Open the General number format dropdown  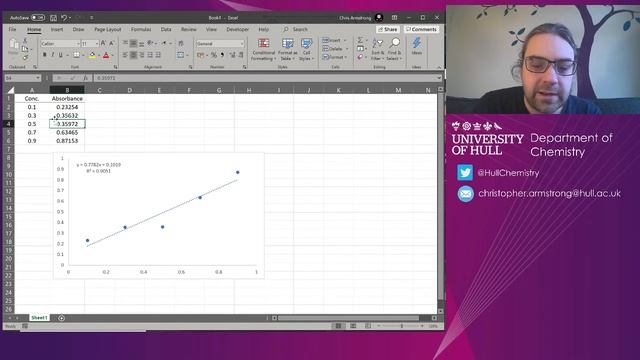tap(242, 44)
